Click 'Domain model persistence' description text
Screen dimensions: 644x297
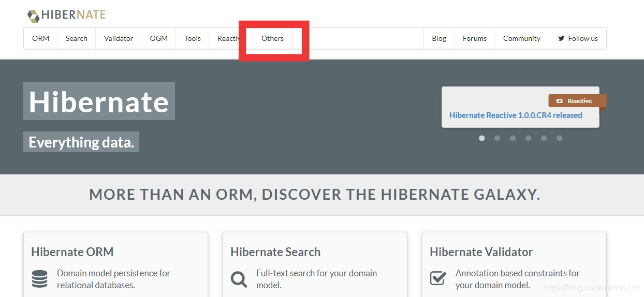113,279
